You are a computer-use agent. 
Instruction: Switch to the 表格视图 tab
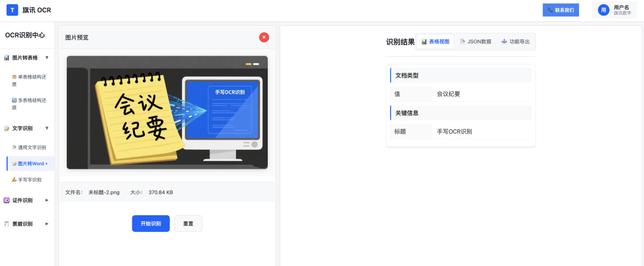coord(435,42)
